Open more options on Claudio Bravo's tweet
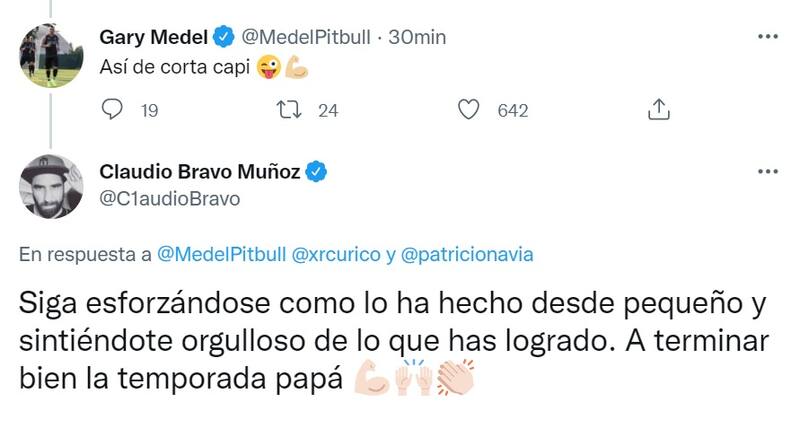Viewport: 800px width, 437px height. pos(768,173)
